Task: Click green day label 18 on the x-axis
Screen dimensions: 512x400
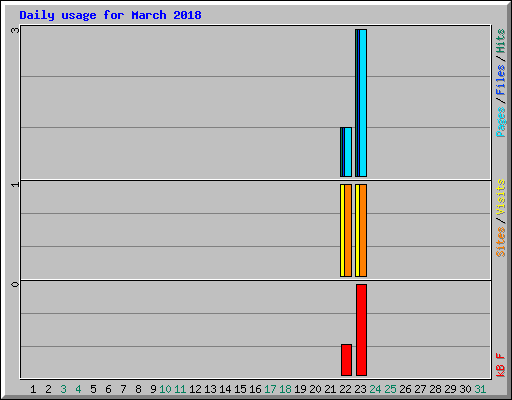Action: (285, 389)
